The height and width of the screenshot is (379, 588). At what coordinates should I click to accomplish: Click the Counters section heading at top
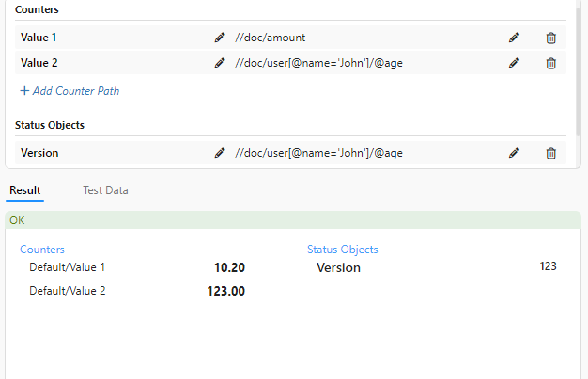(x=37, y=9)
